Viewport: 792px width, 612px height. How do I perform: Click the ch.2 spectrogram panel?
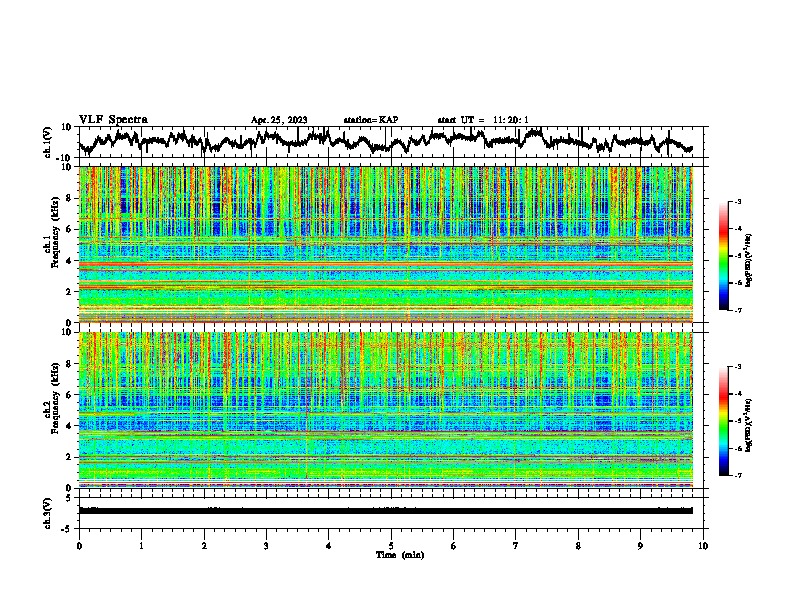(386, 410)
